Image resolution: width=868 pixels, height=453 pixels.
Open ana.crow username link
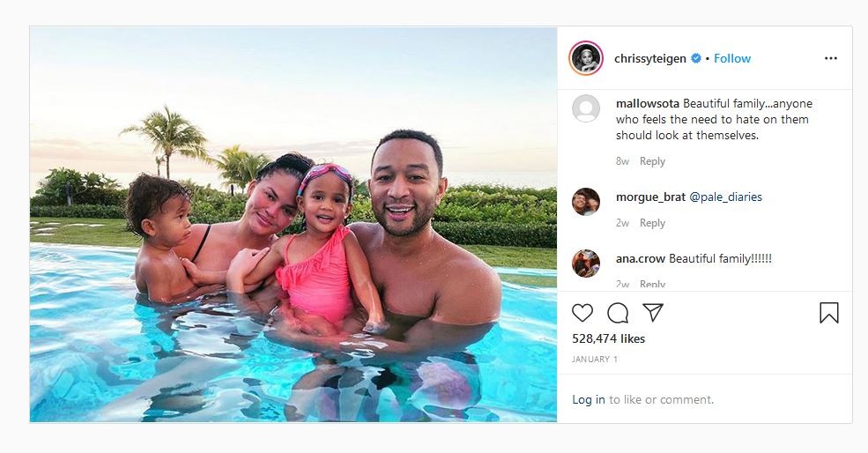[x=641, y=258]
